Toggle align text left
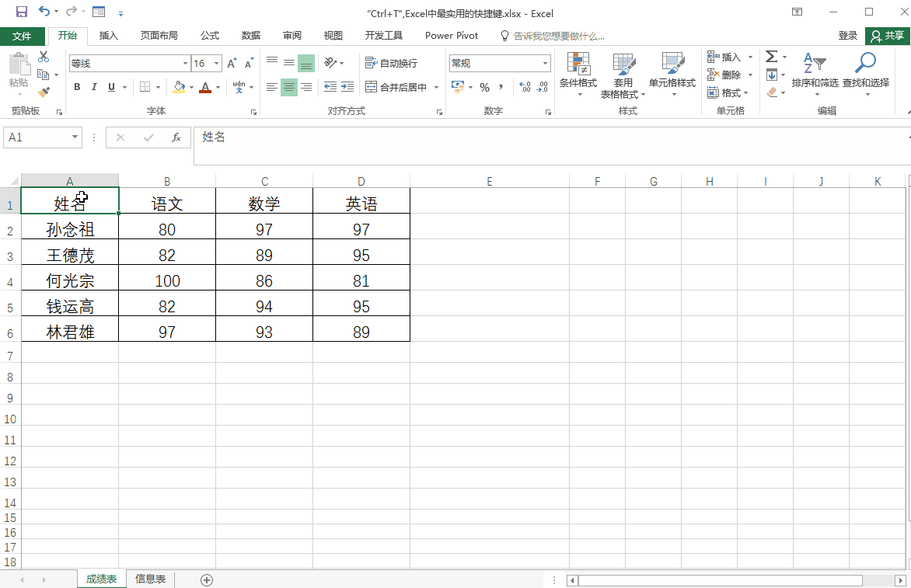The height and width of the screenshot is (588, 911). [272, 87]
